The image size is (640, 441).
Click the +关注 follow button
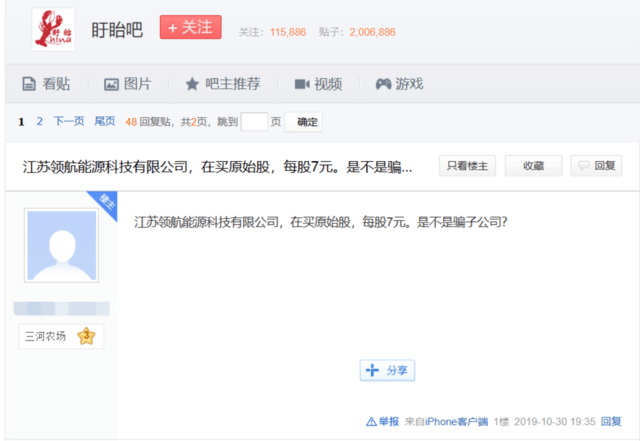(190, 28)
